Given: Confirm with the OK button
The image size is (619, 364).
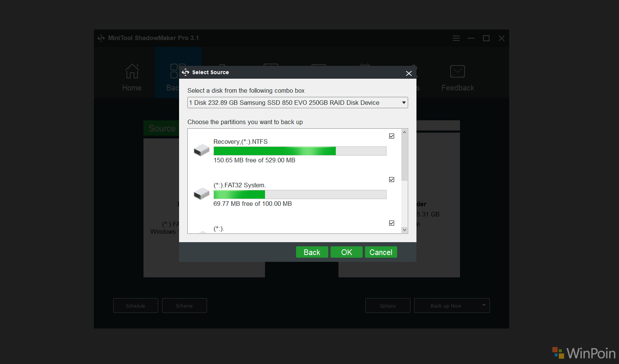Looking at the screenshot, I should (x=346, y=252).
